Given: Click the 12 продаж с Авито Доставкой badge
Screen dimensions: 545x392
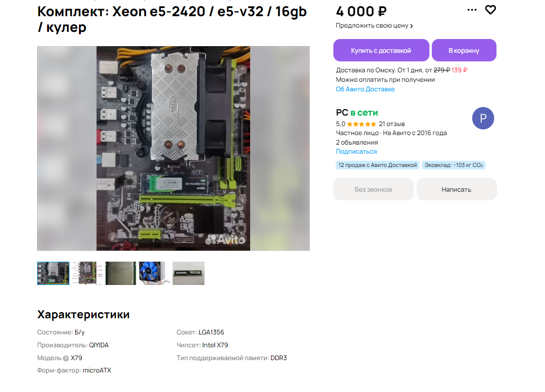Looking at the screenshot, I should click(378, 165).
